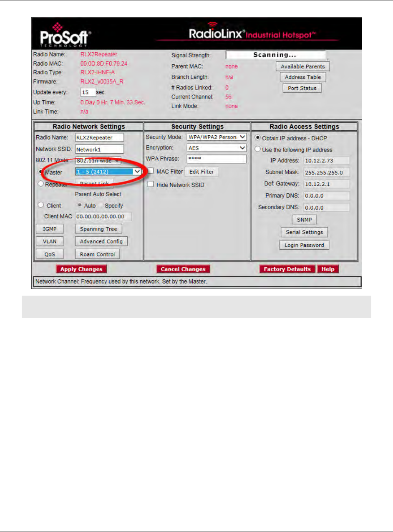Open Serial Settings

coord(304,232)
